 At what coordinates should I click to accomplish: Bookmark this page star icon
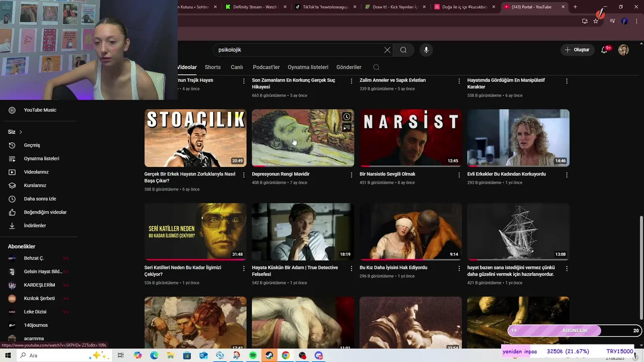pyautogui.click(x=596, y=21)
